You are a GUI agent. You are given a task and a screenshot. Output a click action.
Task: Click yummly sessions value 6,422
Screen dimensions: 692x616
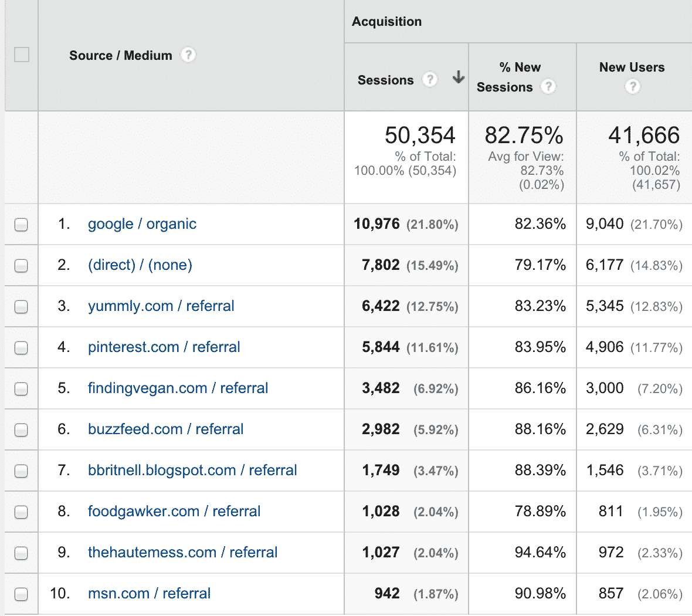click(x=381, y=306)
